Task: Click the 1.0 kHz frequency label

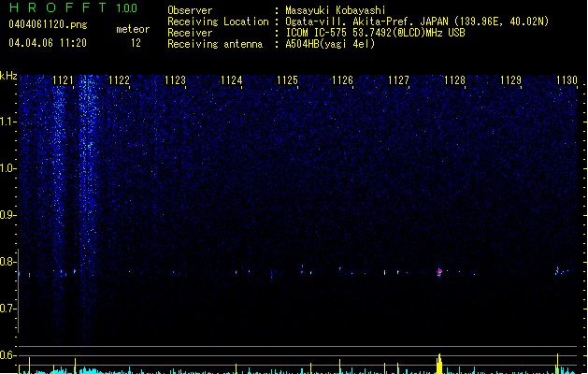Action: tap(8, 168)
